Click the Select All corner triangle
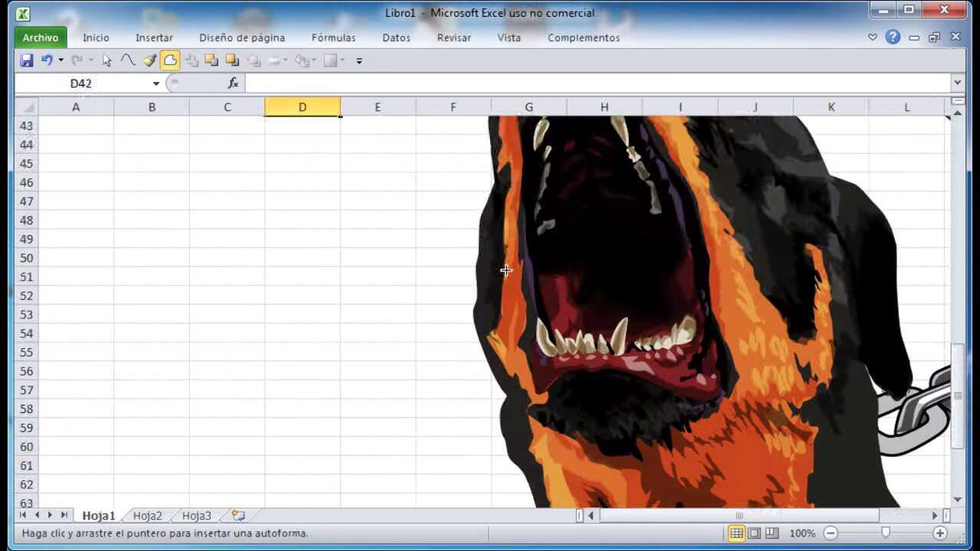Screen dimensions: 980x551 [x=27, y=107]
